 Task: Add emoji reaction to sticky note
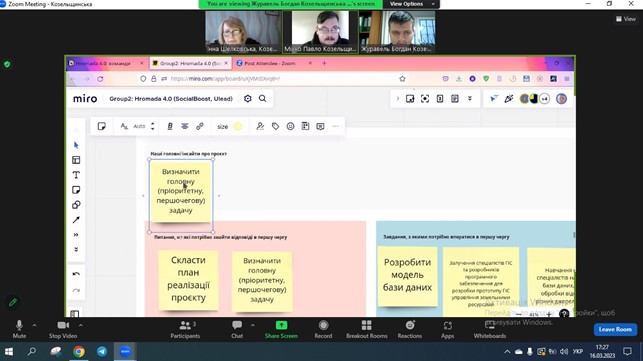(x=290, y=126)
